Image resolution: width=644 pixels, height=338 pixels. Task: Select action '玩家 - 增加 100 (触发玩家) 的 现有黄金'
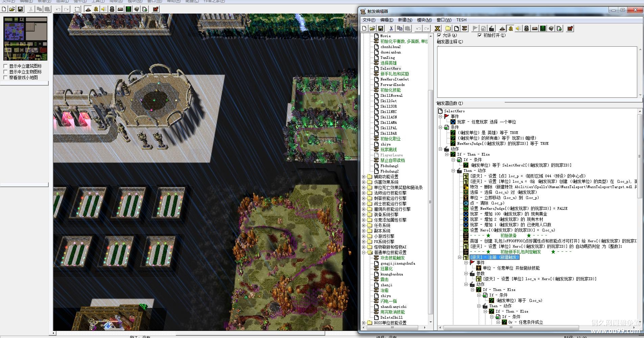[x=508, y=214]
